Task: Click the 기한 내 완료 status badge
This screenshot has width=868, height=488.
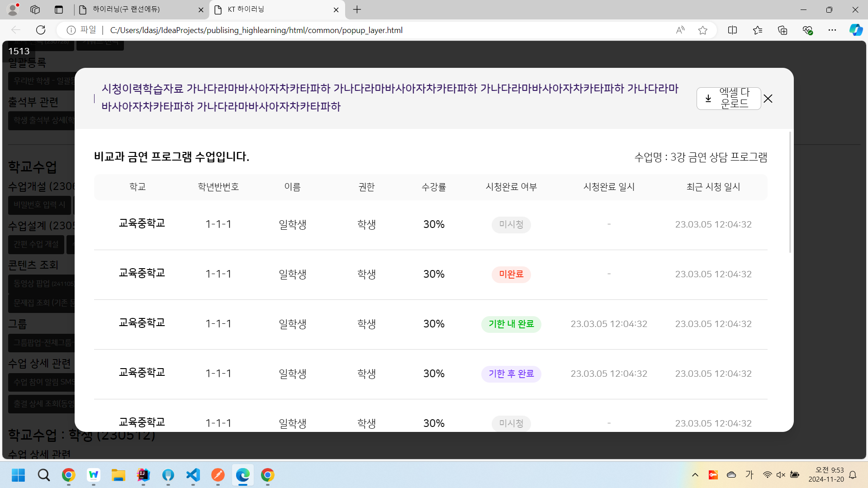Action: [x=511, y=324]
